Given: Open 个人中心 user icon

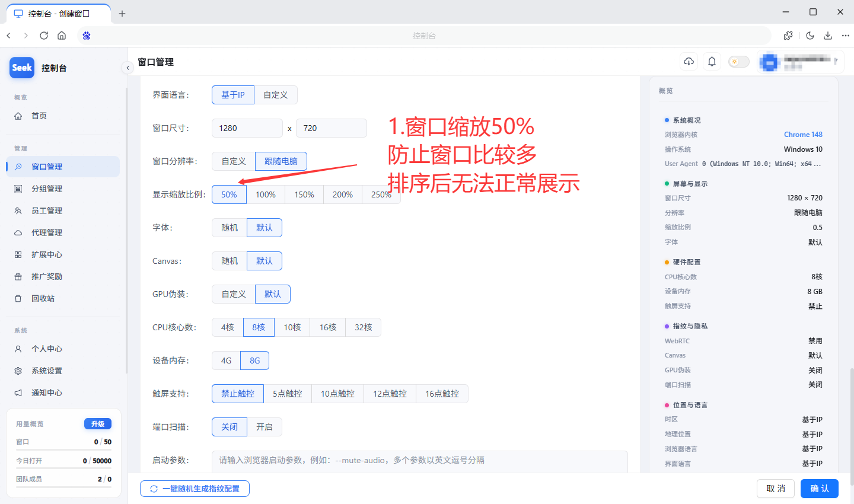Looking at the screenshot, I should point(18,349).
